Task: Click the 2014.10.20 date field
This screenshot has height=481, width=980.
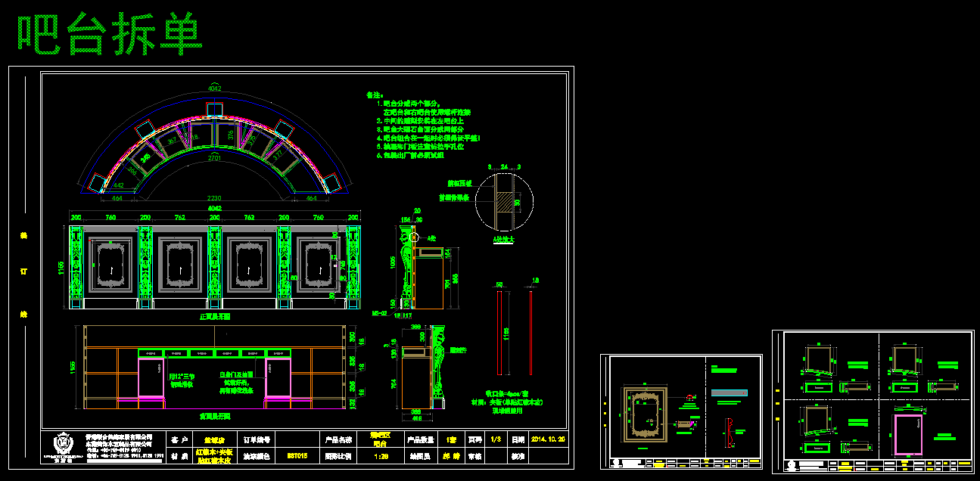Action: (549, 439)
